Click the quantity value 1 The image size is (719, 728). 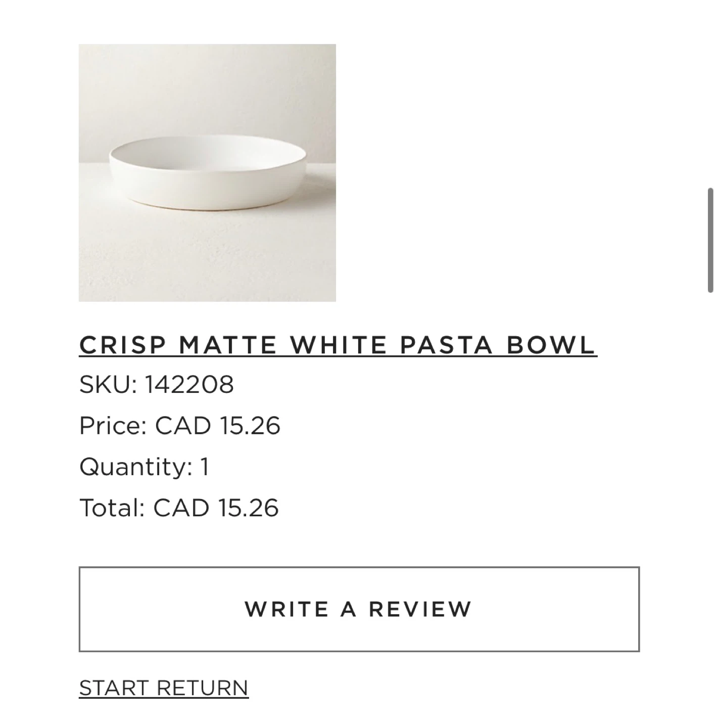(205, 467)
